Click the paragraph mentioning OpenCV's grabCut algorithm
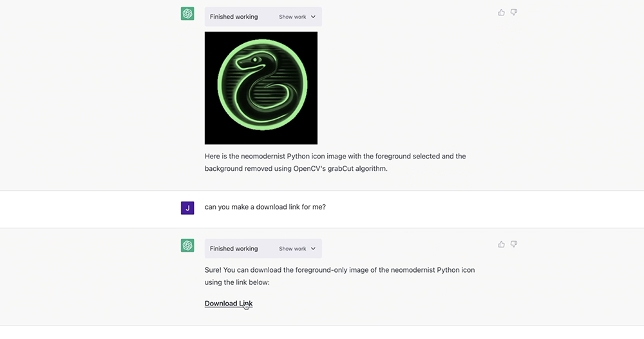The width and height of the screenshot is (644, 339). pos(335,162)
